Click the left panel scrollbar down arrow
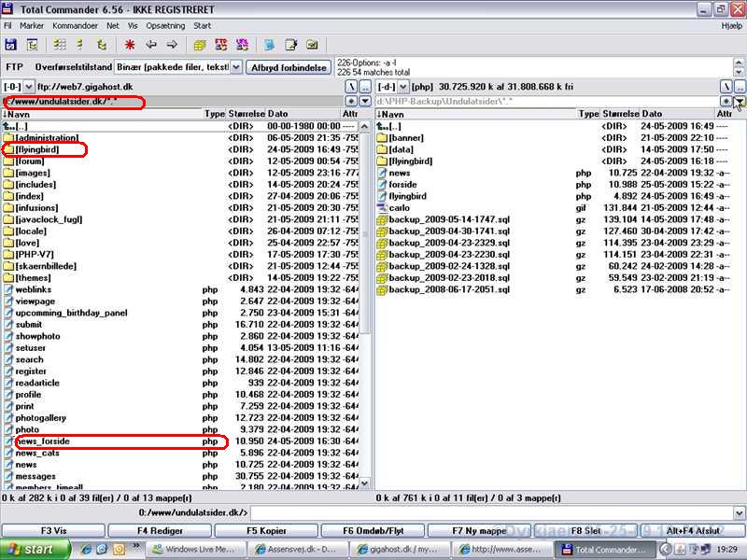Viewport: 747px width, 560px height. 364,483
